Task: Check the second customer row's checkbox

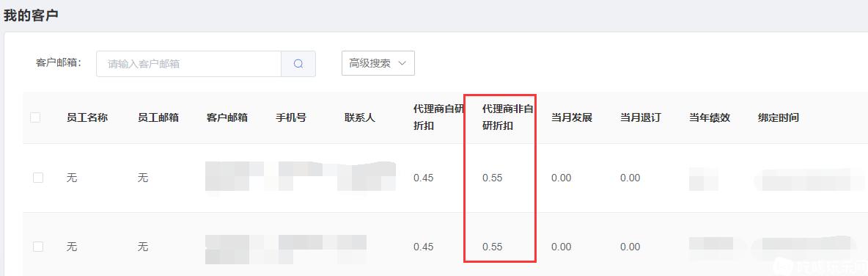Action: coord(38,247)
